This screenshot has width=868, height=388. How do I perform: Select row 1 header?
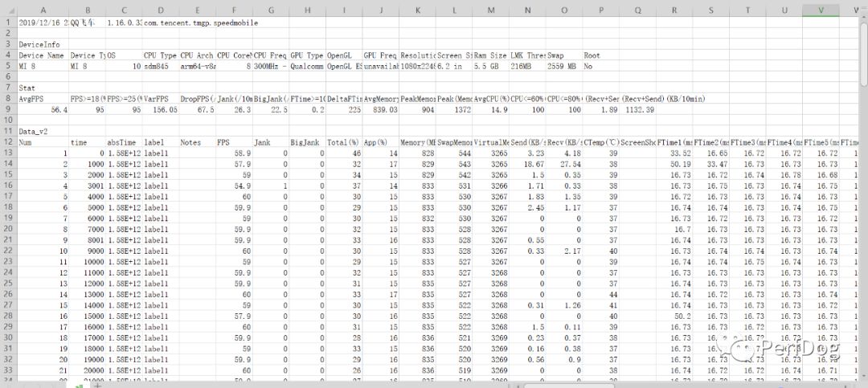8,22
